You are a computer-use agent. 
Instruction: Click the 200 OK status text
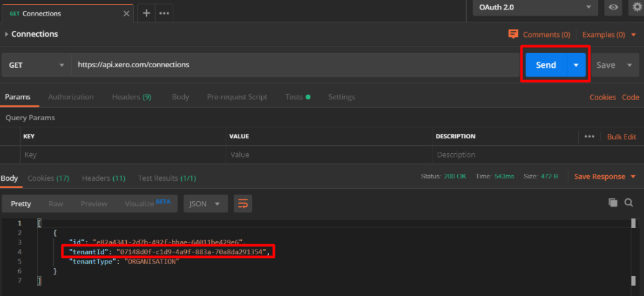tap(455, 176)
